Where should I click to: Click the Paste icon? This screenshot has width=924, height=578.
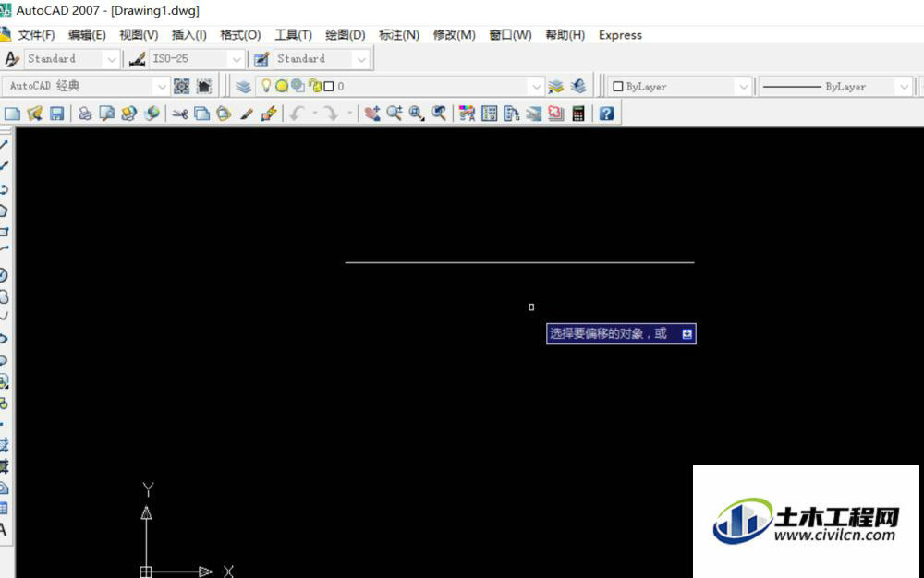[224, 113]
